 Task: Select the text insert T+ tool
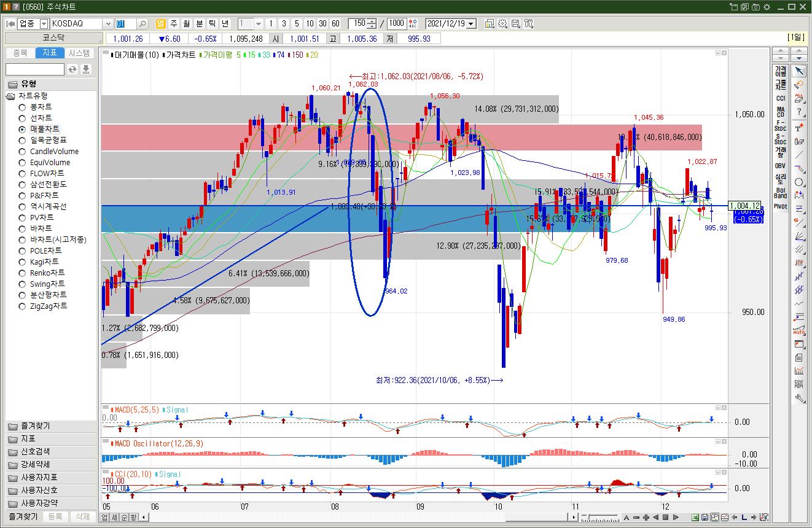(798, 127)
